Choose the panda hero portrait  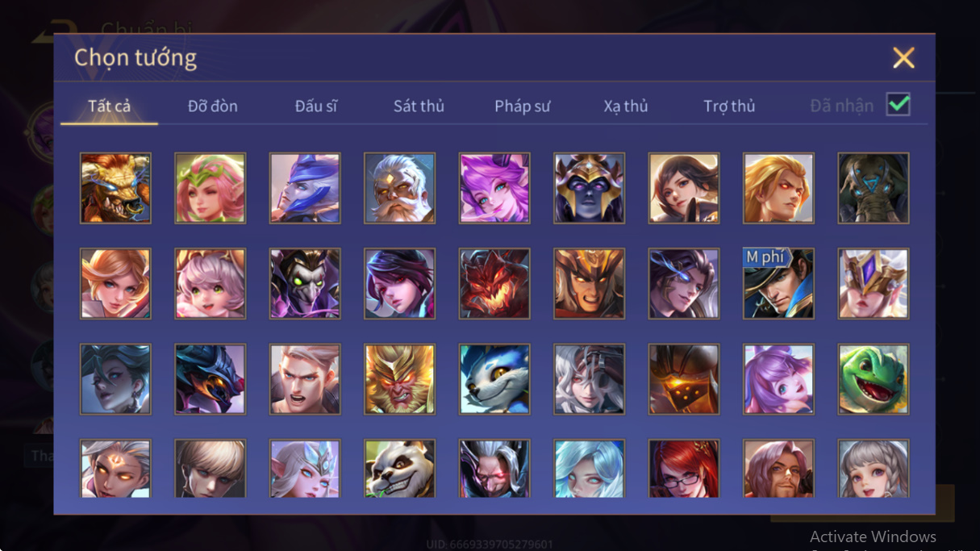(x=400, y=469)
